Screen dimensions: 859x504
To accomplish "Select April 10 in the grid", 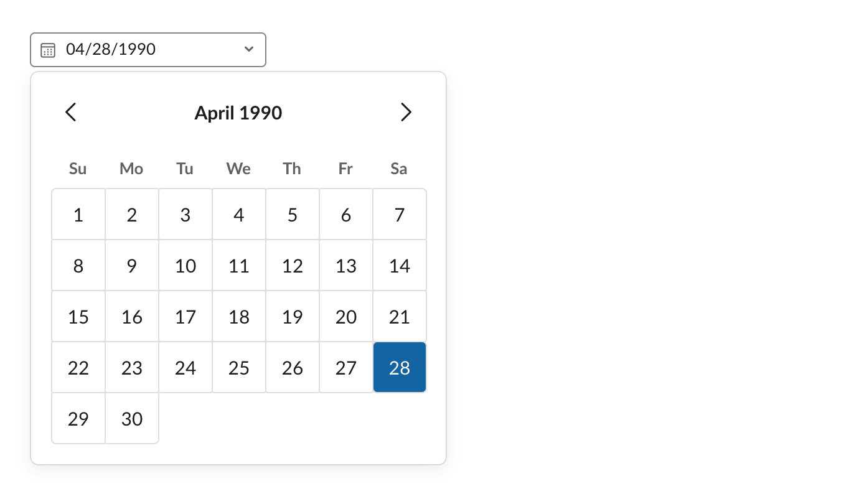I will pyautogui.click(x=185, y=265).
